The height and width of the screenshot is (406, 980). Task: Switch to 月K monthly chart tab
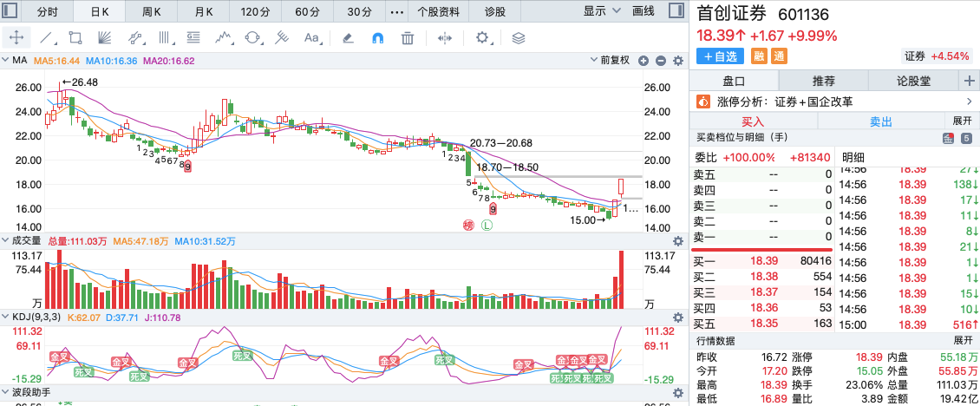tap(203, 11)
